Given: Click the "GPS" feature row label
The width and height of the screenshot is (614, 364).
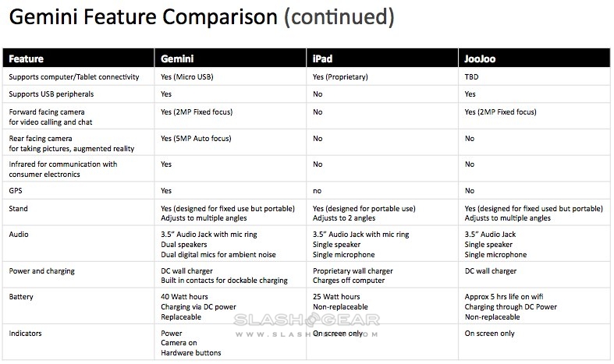Looking at the screenshot, I should pos(17,189).
